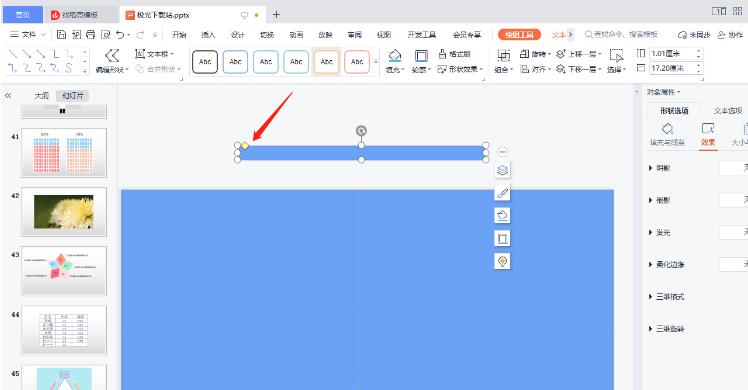Click the Redo arrow icon
Image resolution: width=748 pixels, height=390 pixels.
140,34
